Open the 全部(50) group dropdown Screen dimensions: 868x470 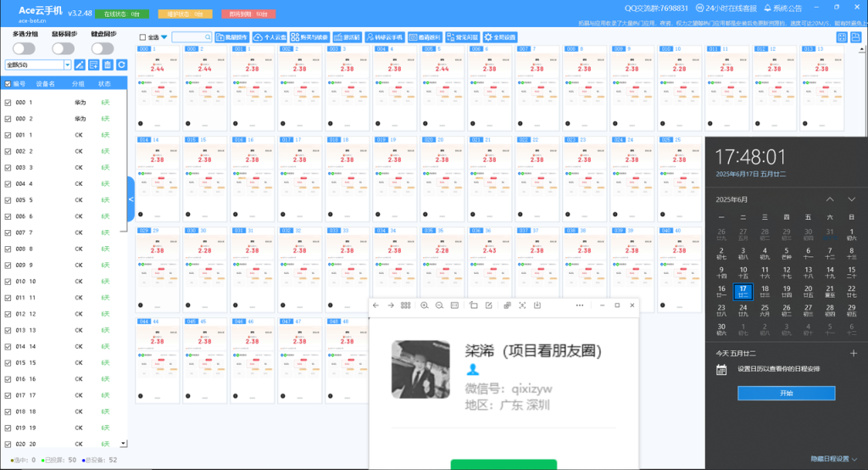pos(38,64)
